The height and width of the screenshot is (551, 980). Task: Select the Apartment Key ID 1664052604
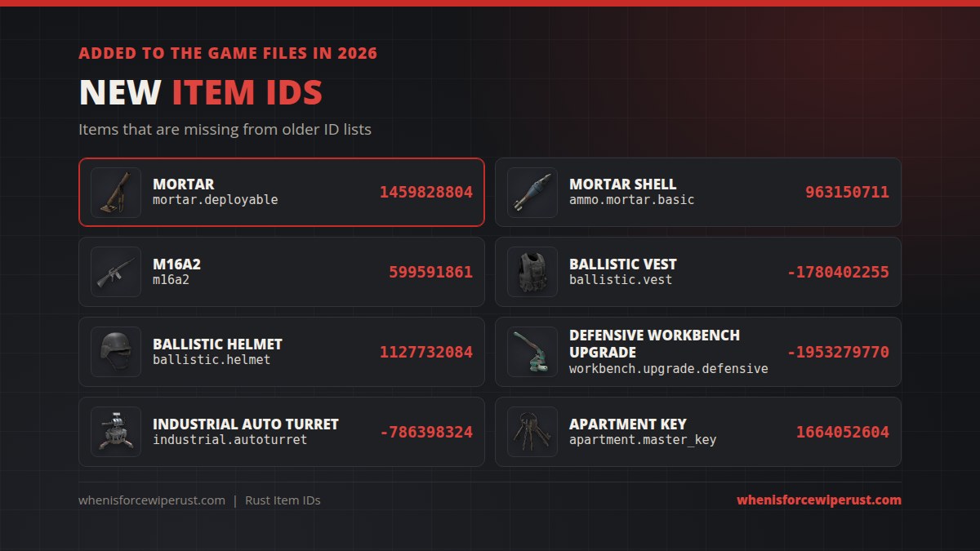(843, 433)
